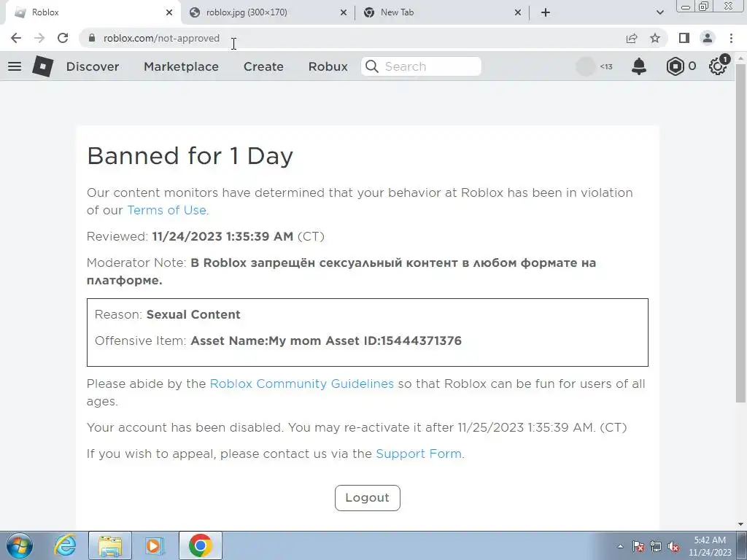
Task: Open the Roblox hamburger navigation menu
Action: [15, 66]
